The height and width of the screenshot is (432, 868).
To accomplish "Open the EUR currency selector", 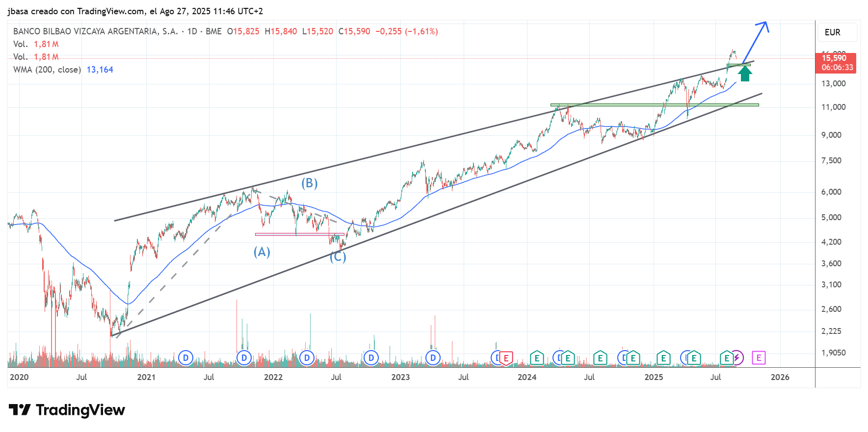I will point(838,32).
